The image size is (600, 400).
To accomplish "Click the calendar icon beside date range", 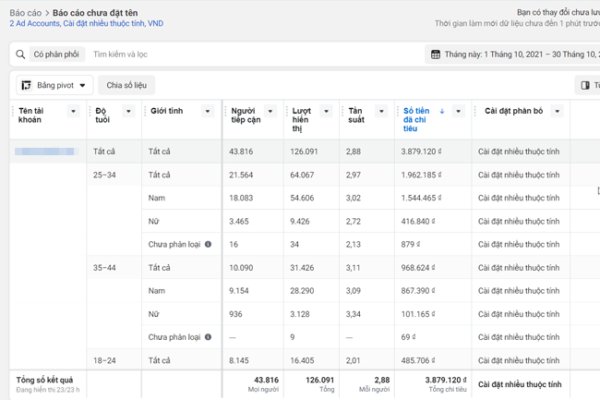I will [x=436, y=54].
